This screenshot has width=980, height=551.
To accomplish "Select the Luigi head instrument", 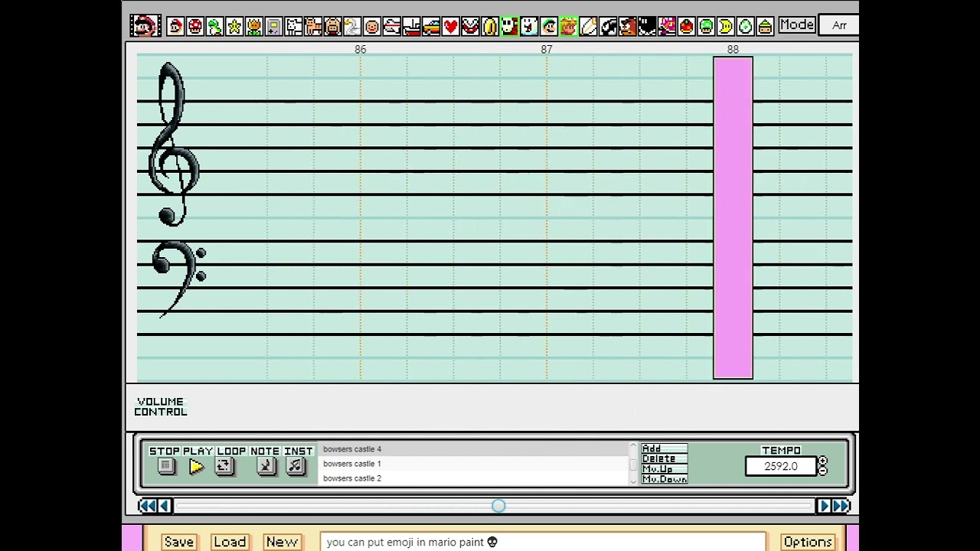I will click(x=549, y=27).
